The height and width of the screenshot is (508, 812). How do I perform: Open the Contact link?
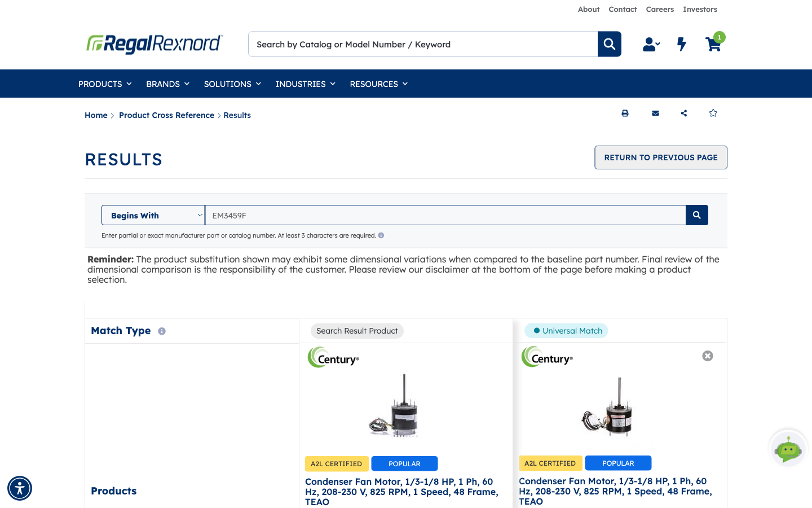point(623,9)
